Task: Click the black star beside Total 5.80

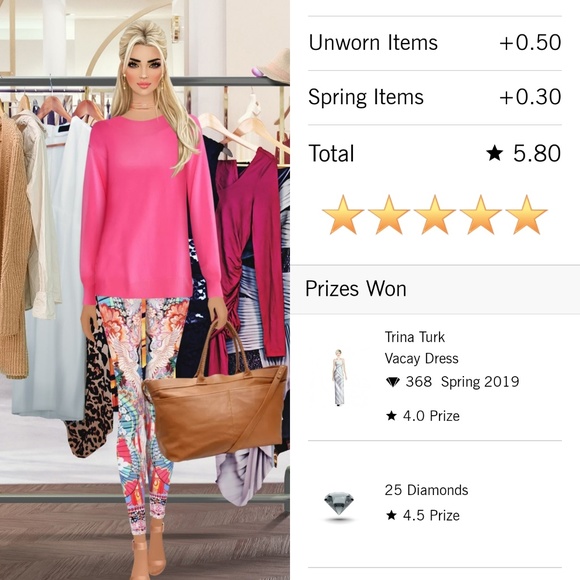Action: pos(495,153)
